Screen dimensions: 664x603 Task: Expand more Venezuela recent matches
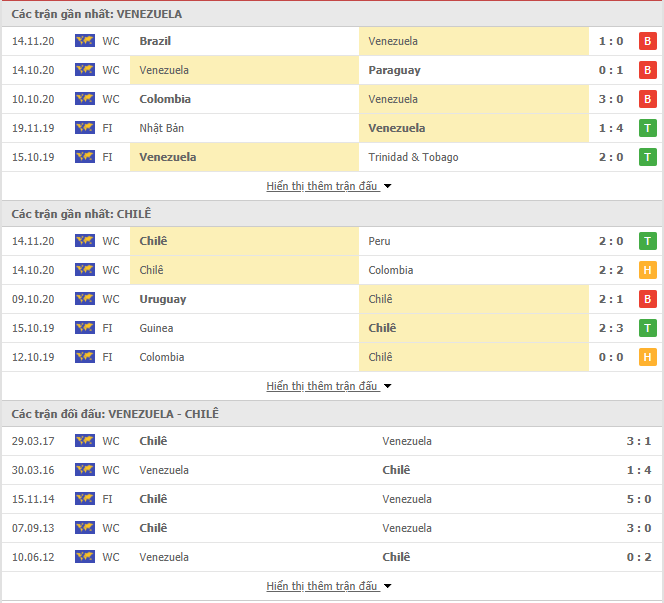pos(329,186)
